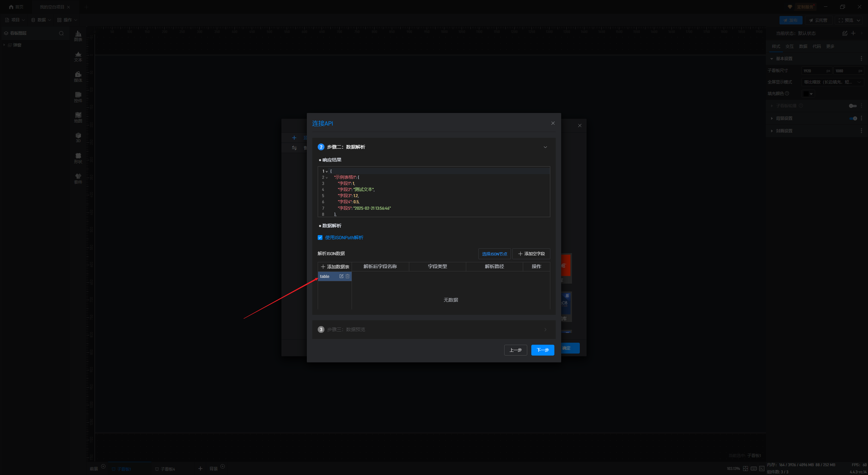Uncheck 使用JSONPath解析 checkbox
Image resolution: width=868 pixels, height=475 pixels.
320,237
